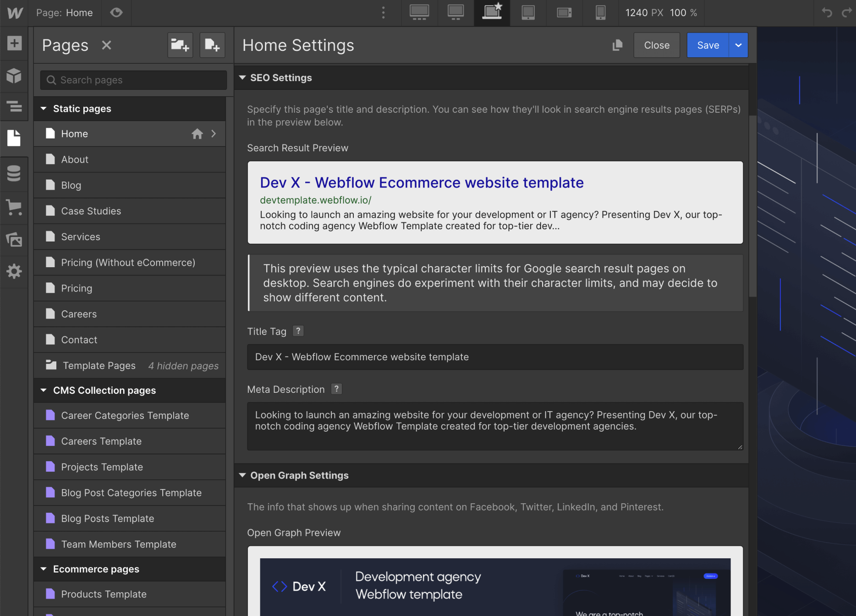Close the Home Settings view
The image size is (856, 616).
tap(656, 45)
